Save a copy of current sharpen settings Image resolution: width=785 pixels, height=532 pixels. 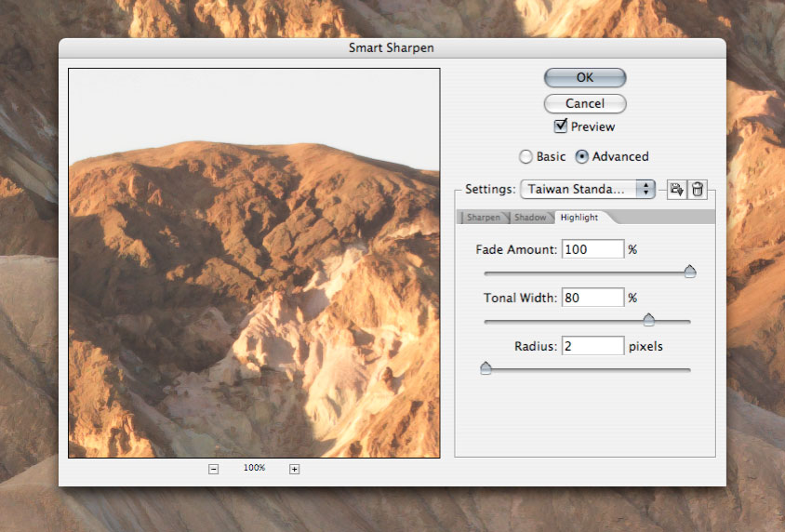[676, 189]
